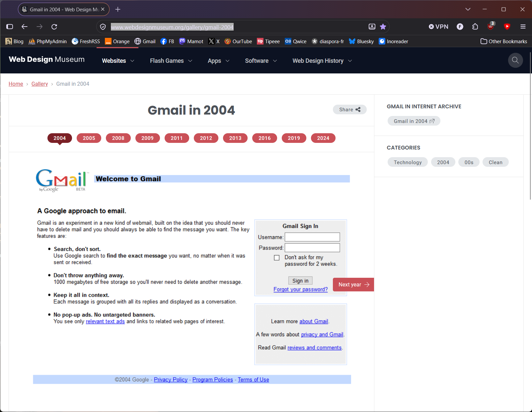Screen dimensions: 532x412
Task: Click the site search magnifier icon
Action: [515, 60]
